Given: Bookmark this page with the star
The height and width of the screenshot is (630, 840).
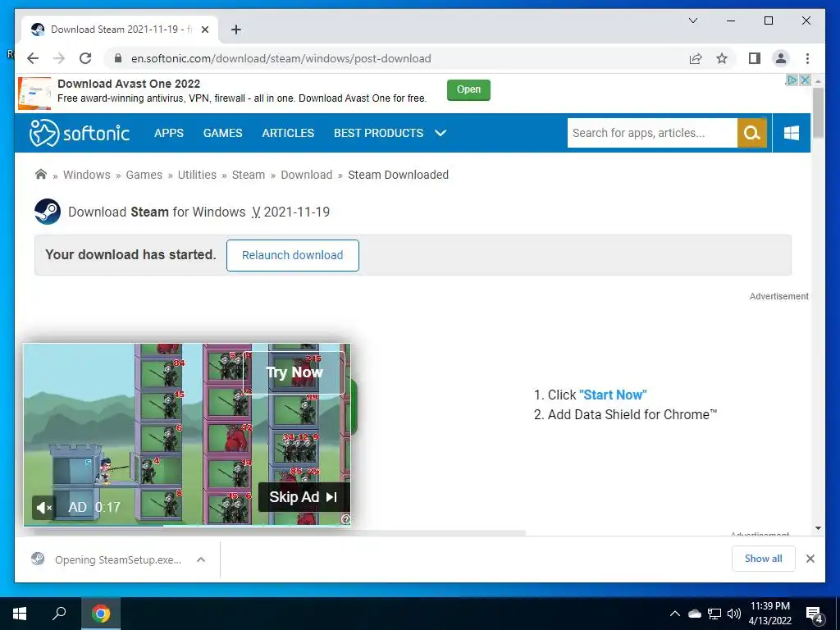Looking at the screenshot, I should [x=722, y=58].
